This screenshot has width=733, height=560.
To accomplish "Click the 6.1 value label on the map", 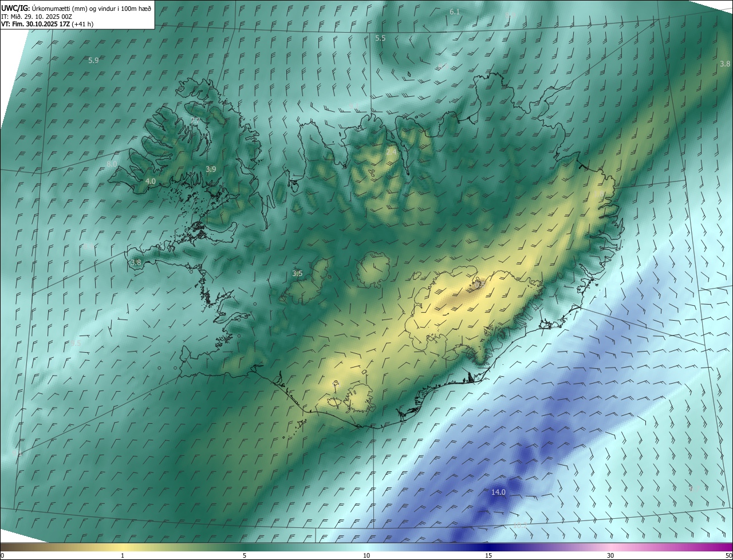I will click(455, 11).
